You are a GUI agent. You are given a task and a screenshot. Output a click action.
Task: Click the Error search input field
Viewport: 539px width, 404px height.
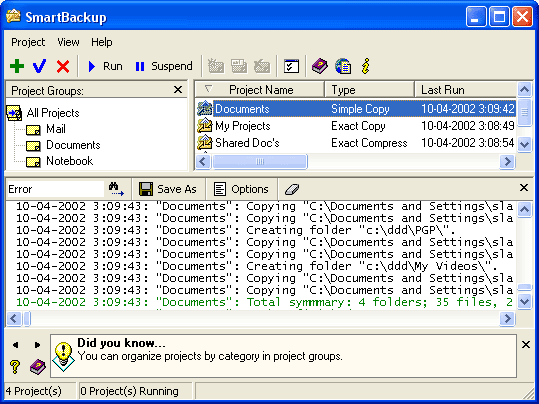(55, 189)
